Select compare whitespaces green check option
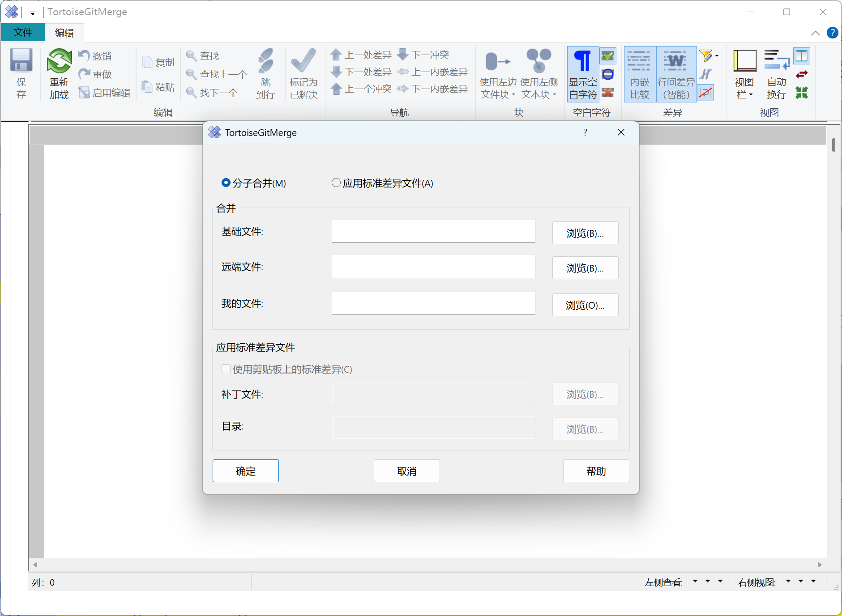The height and width of the screenshot is (616, 842). [x=608, y=56]
